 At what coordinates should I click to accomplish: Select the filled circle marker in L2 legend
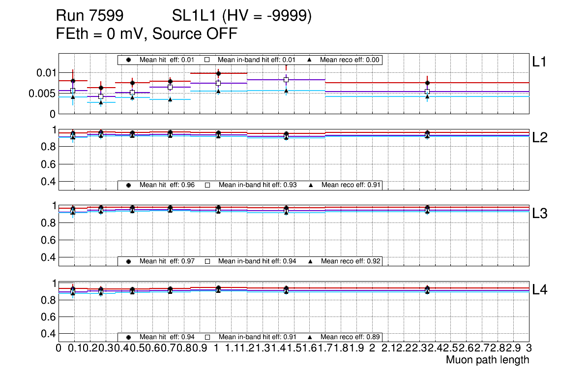(x=129, y=185)
